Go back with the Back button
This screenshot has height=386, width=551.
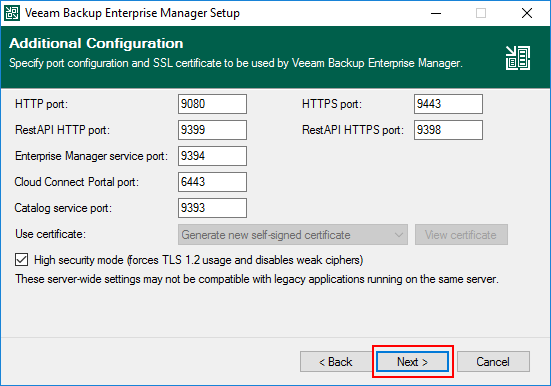click(x=336, y=361)
